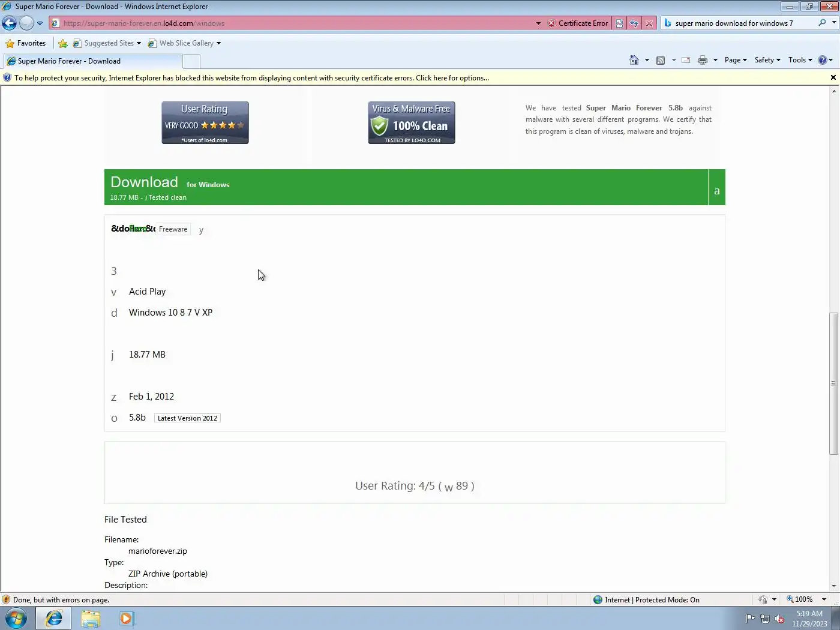Click the User Rating 4/5 text
840x630 pixels.
pyautogui.click(x=415, y=486)
